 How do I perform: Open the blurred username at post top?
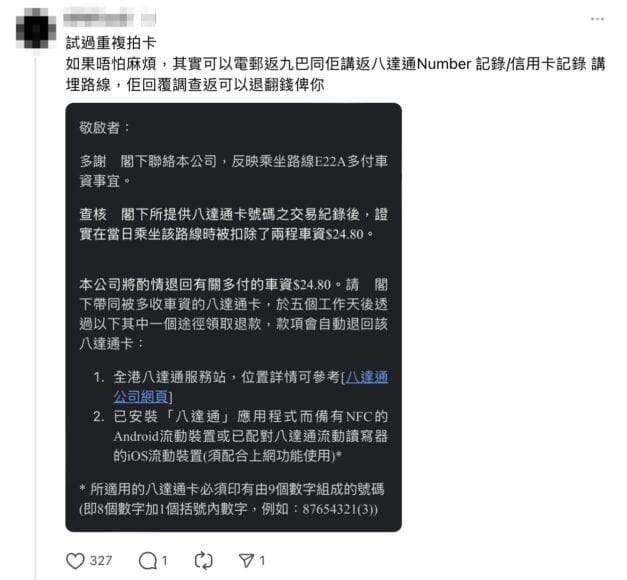click(x=109, y=19)
